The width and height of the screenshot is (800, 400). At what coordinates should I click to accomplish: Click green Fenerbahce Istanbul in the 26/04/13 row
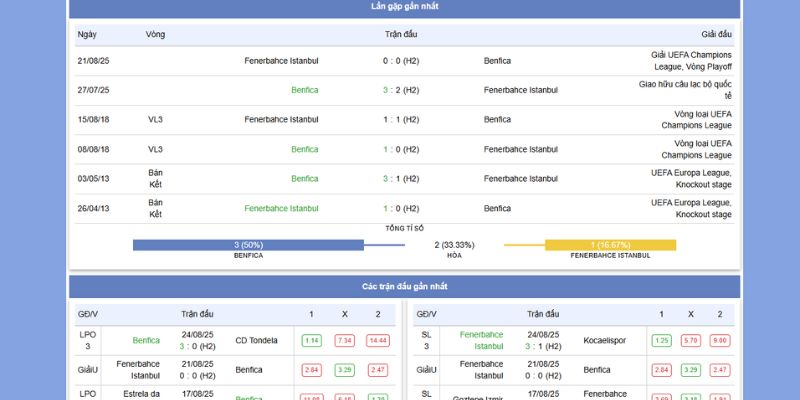[281, 208]
